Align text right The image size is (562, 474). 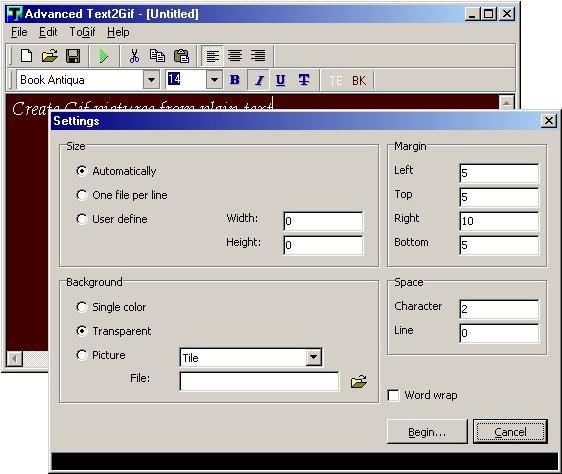(258, 56)
